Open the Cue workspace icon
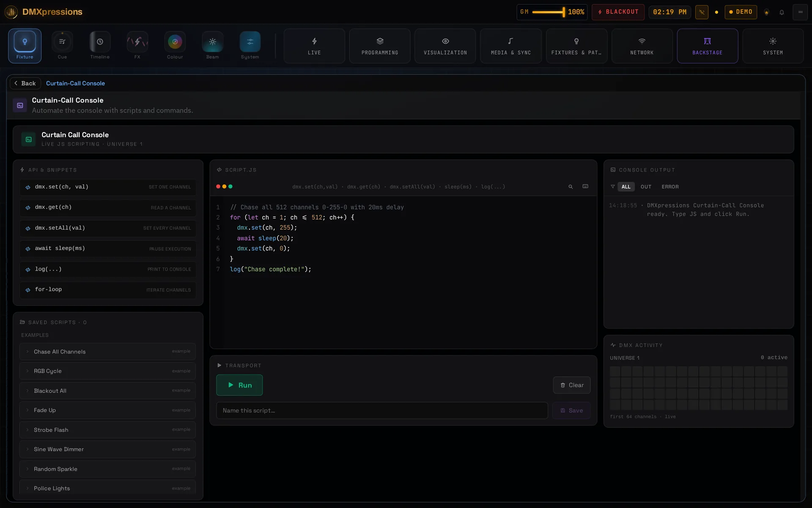The image size is (812, 508). [x=62, y=46]
